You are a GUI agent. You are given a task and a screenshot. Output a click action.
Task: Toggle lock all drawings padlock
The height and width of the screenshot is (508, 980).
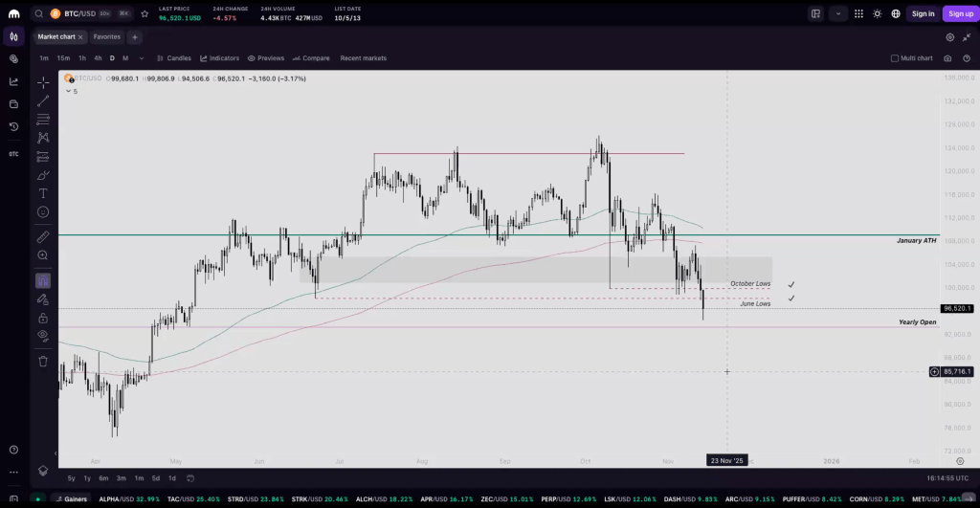pyautogui.click(x=43, y=318)
